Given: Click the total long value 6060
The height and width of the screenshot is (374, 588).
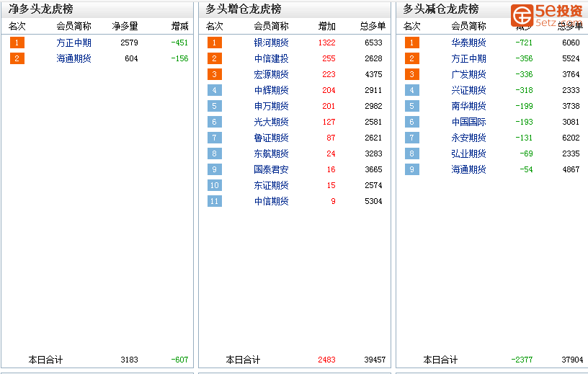Looking at the screenshot, I should coord(571,43).
